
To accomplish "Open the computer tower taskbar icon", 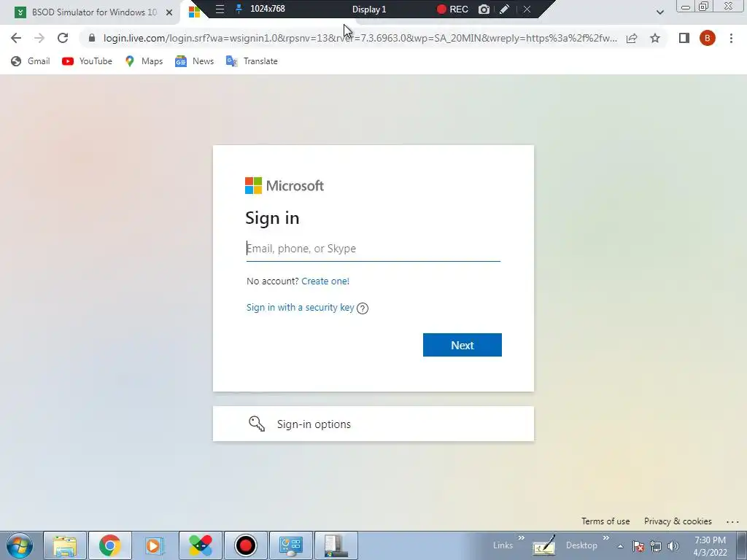I will tap(336, 545).
